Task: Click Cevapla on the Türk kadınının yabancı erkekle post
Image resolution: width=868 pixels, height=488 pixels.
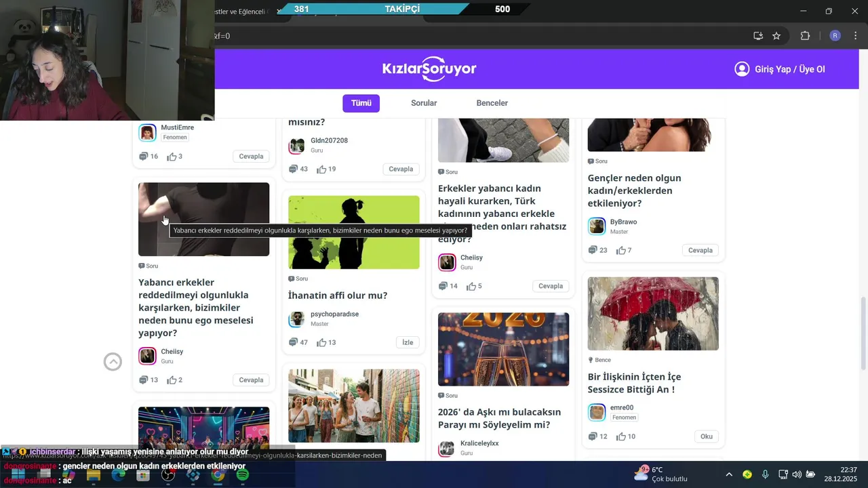Action: point(551,286)
